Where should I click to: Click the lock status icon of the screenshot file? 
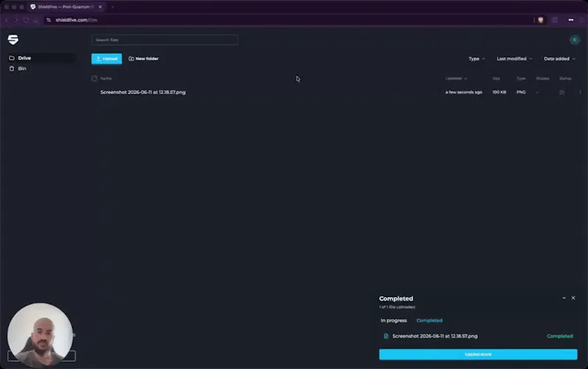coord(562,93)
